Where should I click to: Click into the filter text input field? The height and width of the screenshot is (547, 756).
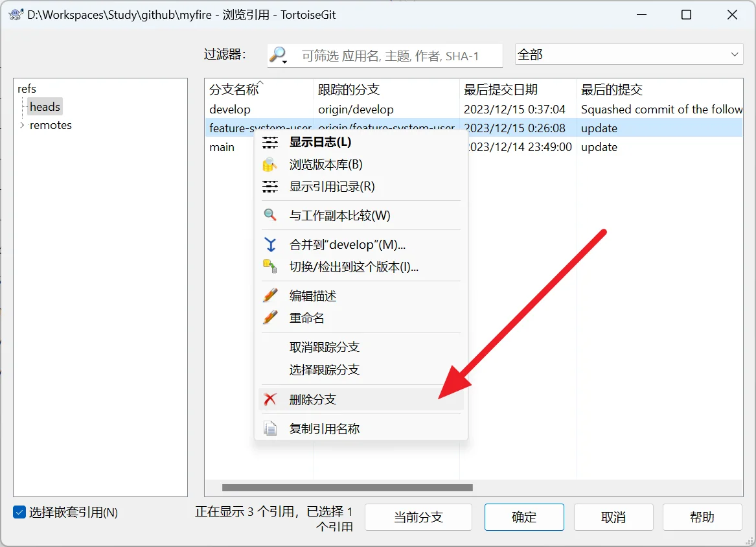(398, 56)
